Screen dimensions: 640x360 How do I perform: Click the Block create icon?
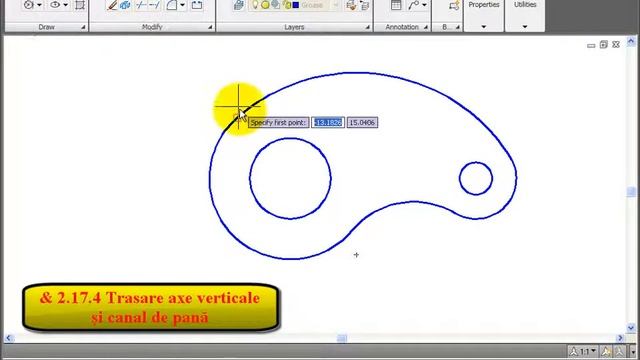click(x=453, y=5)
